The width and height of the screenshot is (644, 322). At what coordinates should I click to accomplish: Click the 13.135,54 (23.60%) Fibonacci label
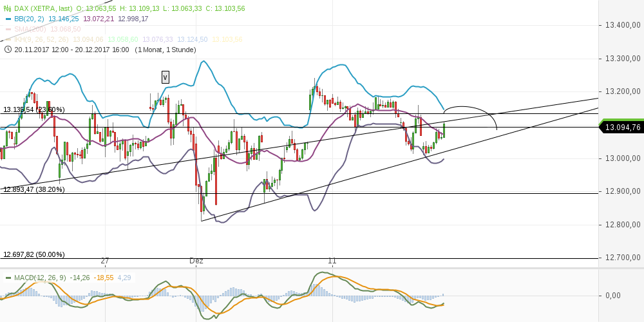pyautogui.click(x=34, y=109)
